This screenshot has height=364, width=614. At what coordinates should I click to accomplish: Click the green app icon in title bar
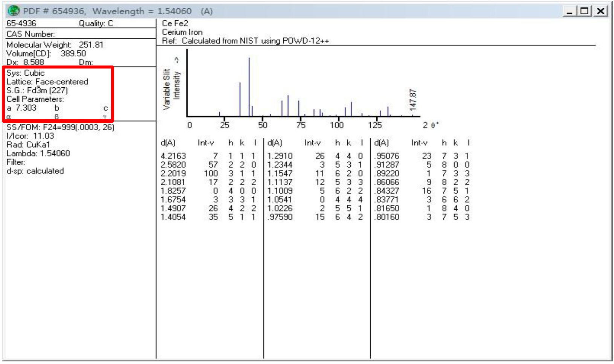(x=14, y=11)
